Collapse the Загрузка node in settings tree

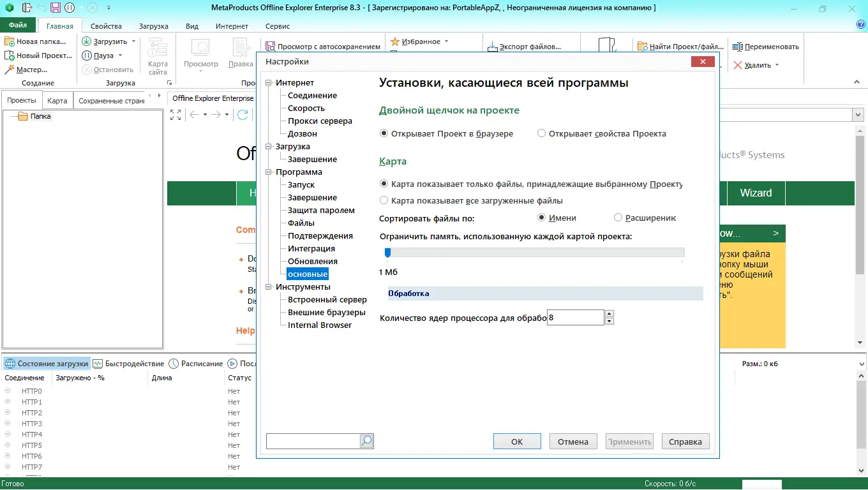(269, 147)
